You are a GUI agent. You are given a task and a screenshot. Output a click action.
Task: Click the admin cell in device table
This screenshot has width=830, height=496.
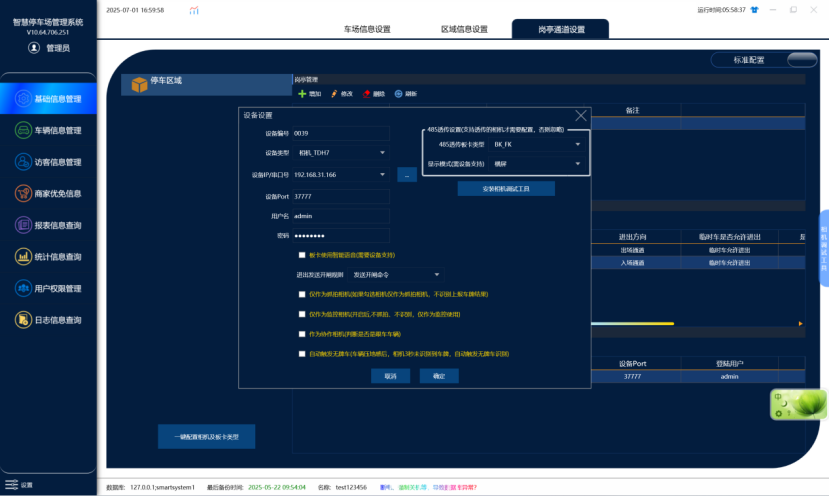tap(729, 376)
